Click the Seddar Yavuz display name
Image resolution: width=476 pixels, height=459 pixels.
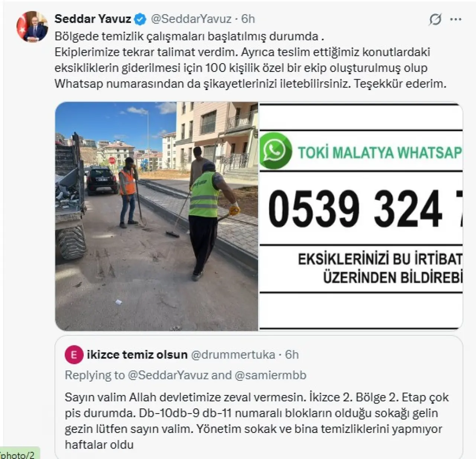pos(93,19)
